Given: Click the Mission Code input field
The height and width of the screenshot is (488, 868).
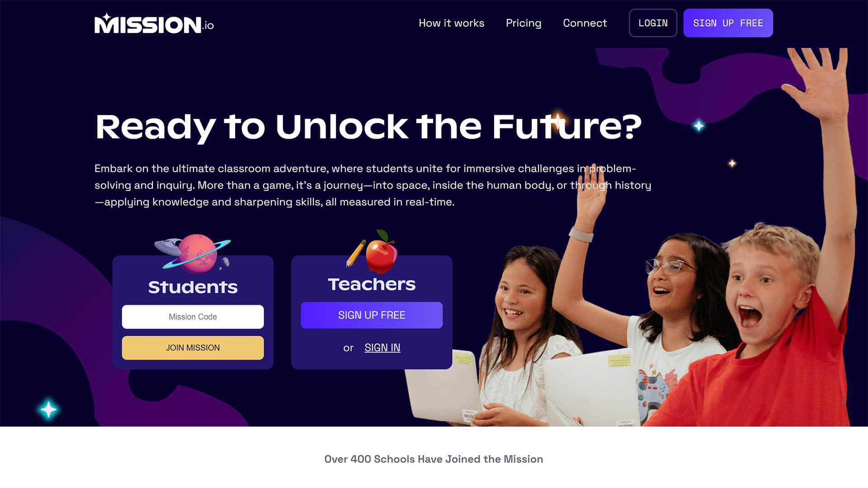Looking at the screenshot, I should click(x=193, y=316).
